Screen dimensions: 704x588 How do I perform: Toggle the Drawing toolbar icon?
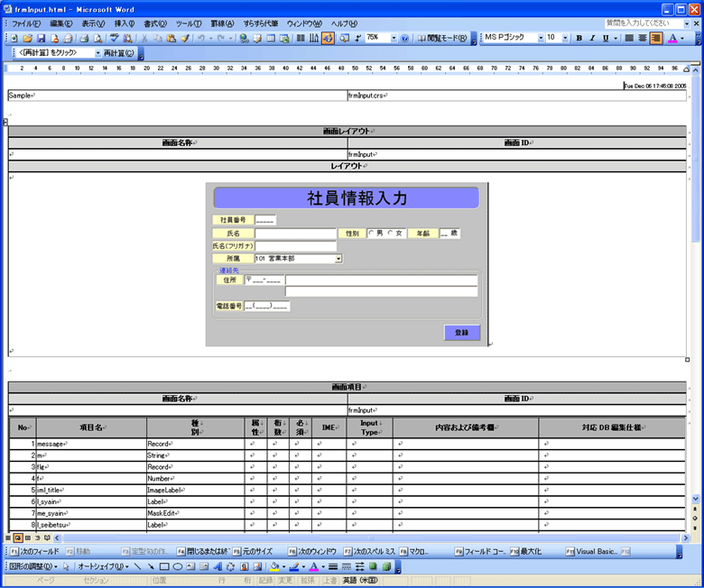coord(329,39)
